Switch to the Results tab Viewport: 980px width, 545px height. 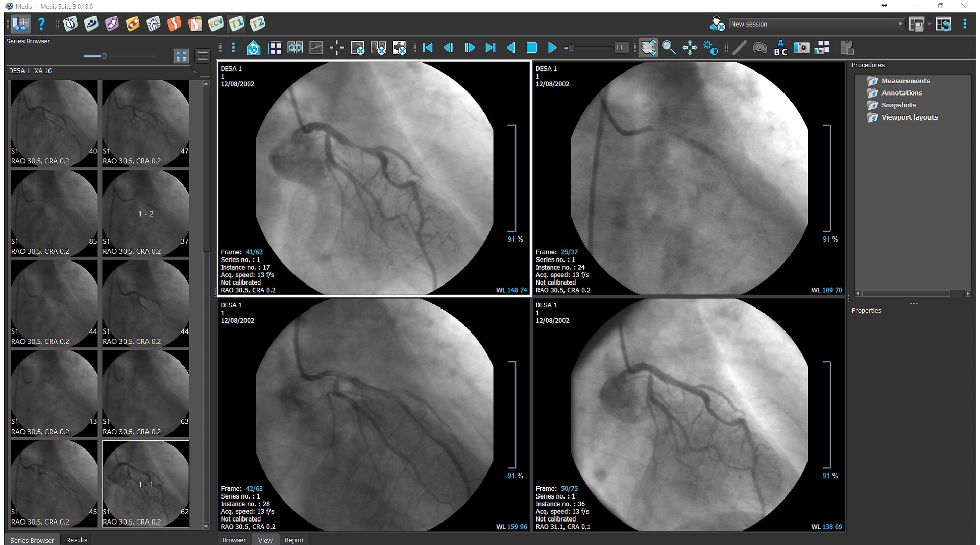tap(76, 540)
